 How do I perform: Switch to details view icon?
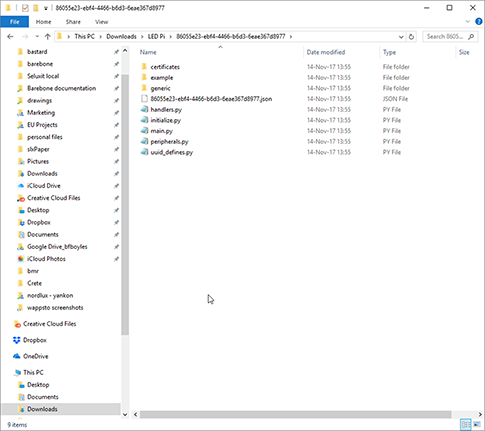[465, 424]
